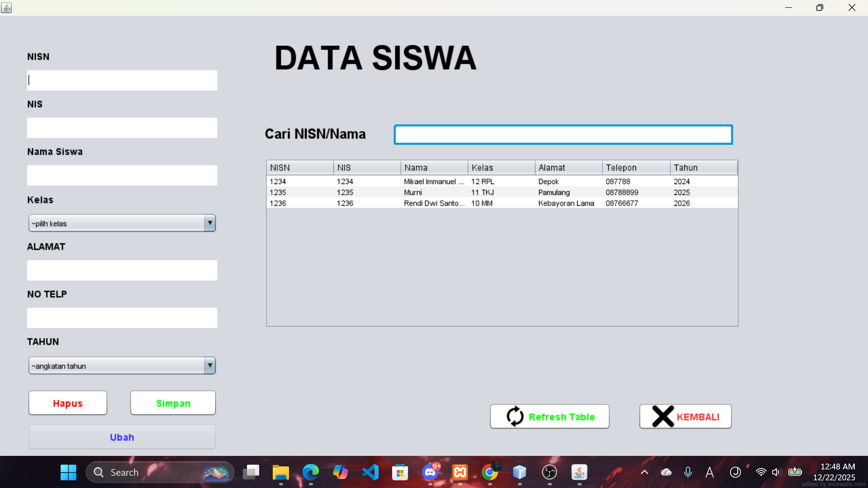The width and height of the screenshot is (868, 488).
Task: Open Visual Studio Code in taskbar
Action: [370, 473]
